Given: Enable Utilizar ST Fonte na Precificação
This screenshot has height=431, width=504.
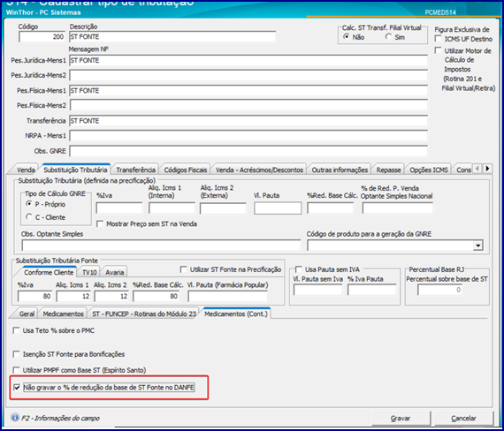Looking at the screenshot, I should [184, 269].
